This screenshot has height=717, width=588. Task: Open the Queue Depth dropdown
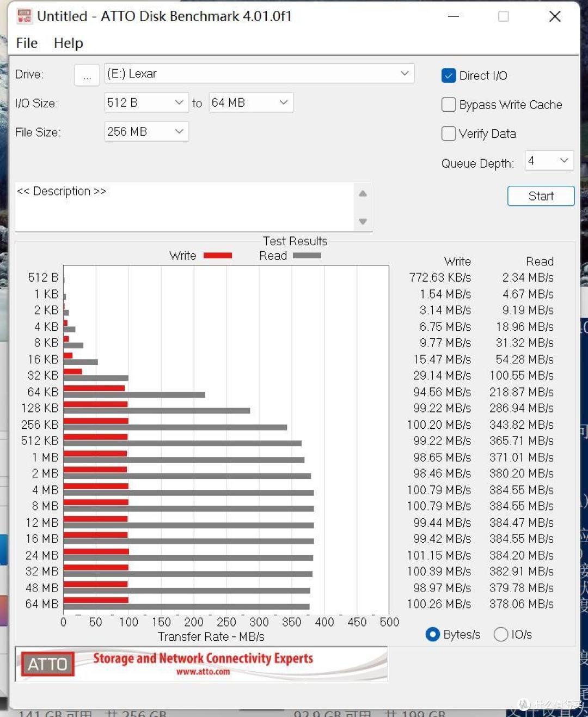tap(549, 161)
